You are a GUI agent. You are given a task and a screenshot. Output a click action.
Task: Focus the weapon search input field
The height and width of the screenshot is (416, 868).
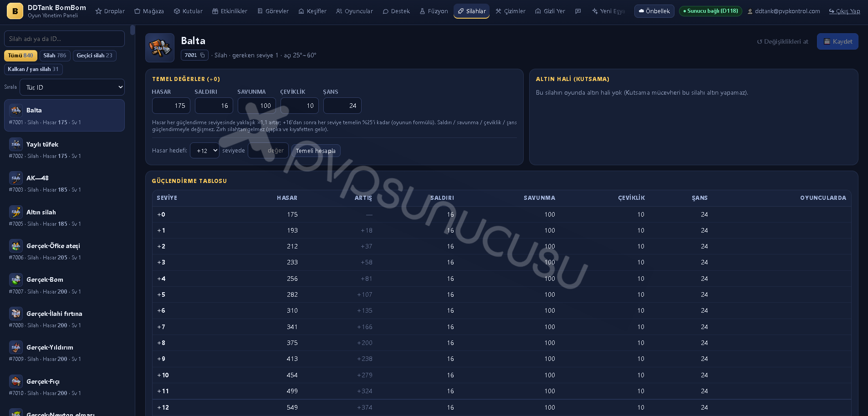64,39
